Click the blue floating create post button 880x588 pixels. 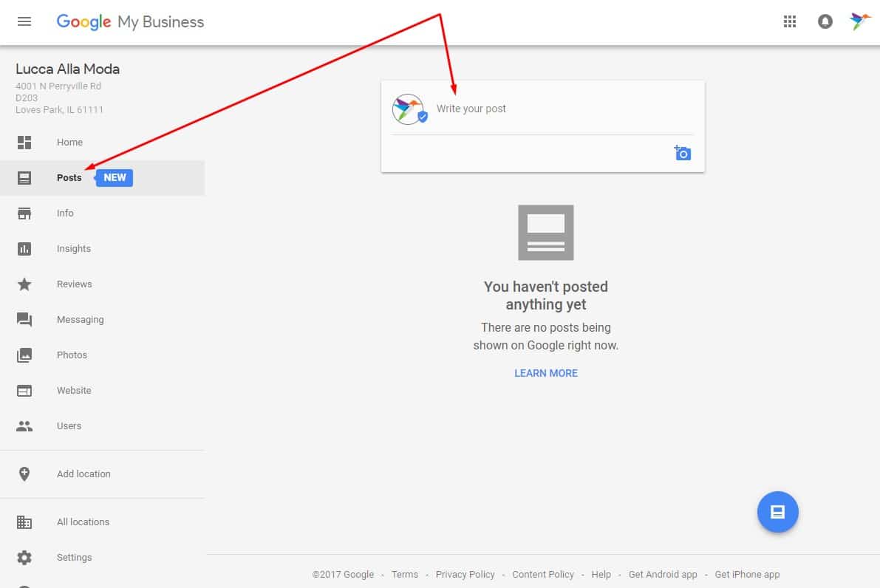point(777,512)
